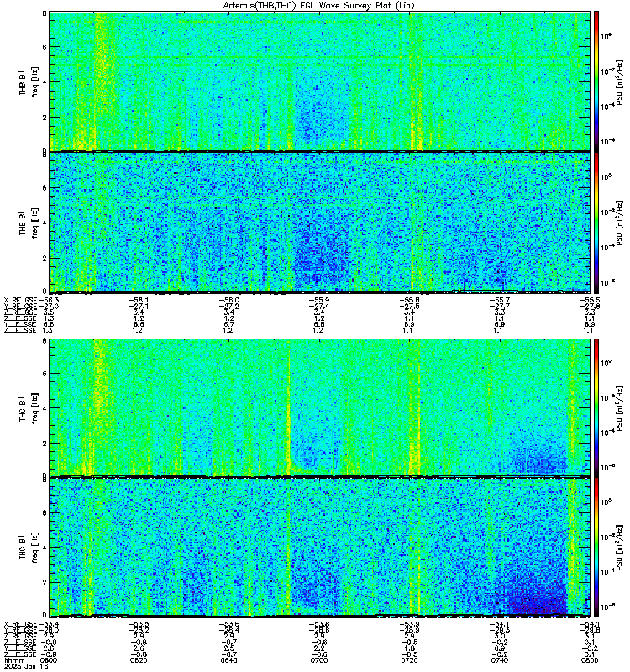
Task: Click the '-53.8' X position value
Action: click(x=319, y=624)
